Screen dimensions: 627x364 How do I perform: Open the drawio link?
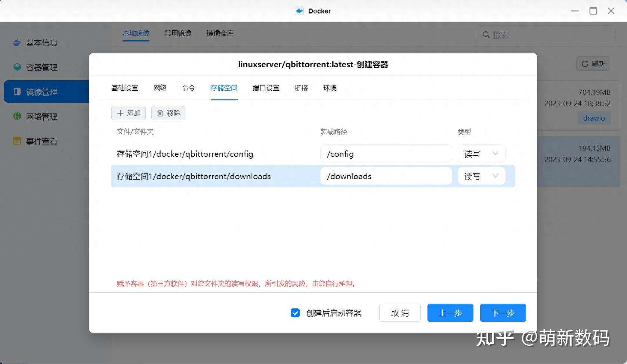coord(594,118)
